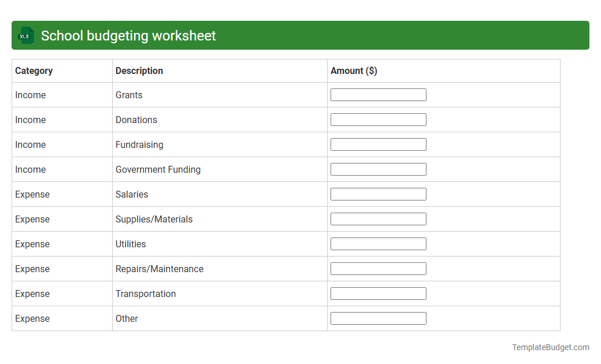
Task: Click the Other expense amount box
Action: [378, 318]
